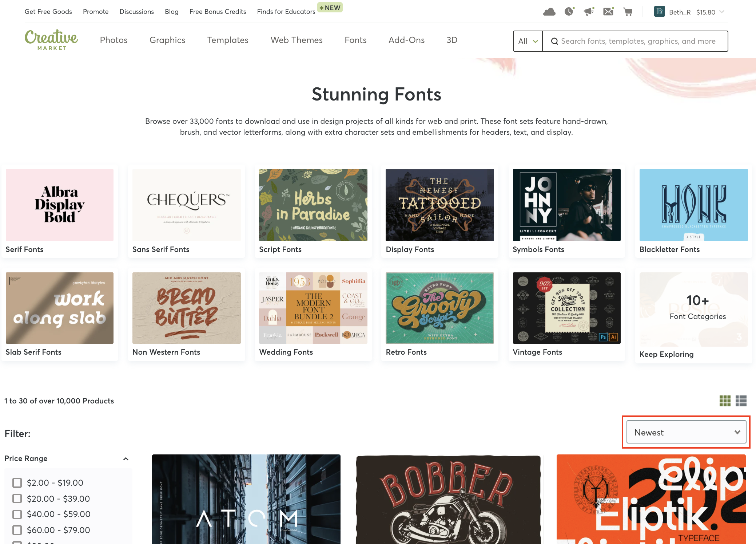The width and height of the screenshot is (756, 544).
Task: Open the shopping cart icon
Action: tap(628, 12)
